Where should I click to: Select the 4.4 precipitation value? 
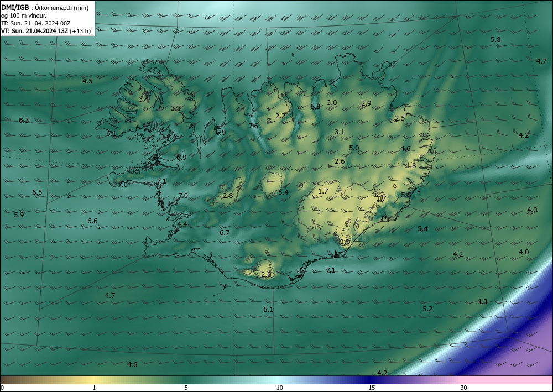point(182,224)
